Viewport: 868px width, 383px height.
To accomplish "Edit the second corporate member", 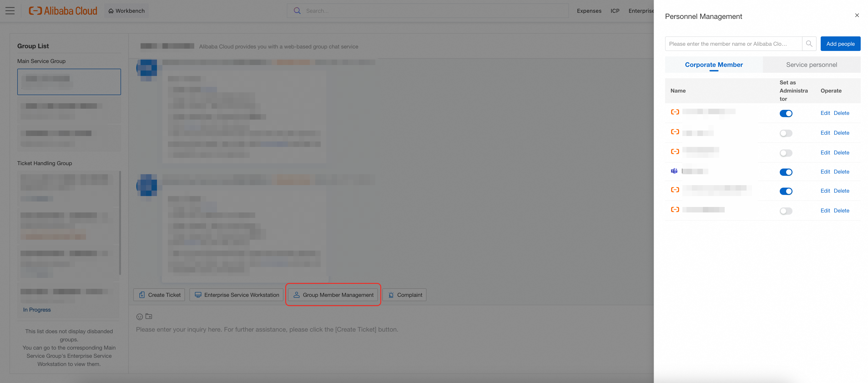I will 825,133.
